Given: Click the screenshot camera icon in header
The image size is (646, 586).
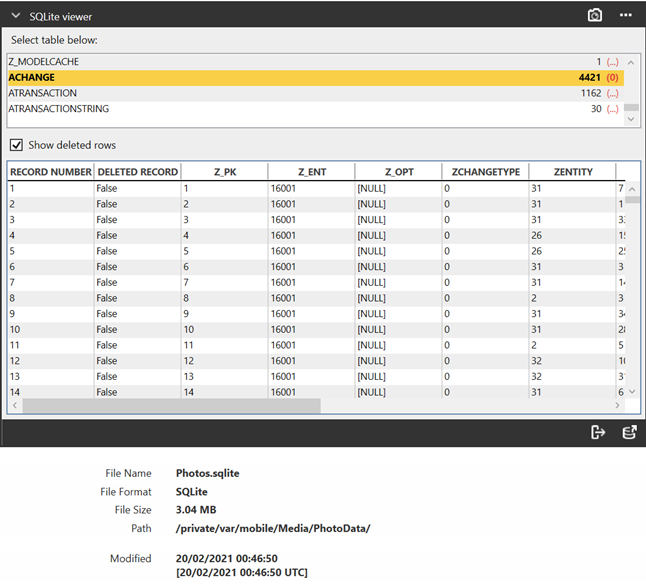Looking at the screenshot, I should 594,15.
